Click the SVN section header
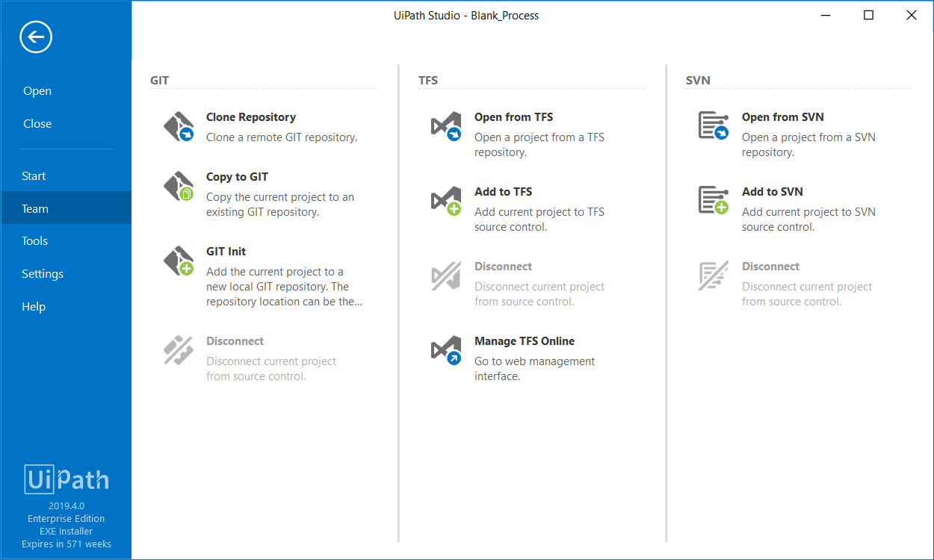Screen dimensions: 934x560 698,80
